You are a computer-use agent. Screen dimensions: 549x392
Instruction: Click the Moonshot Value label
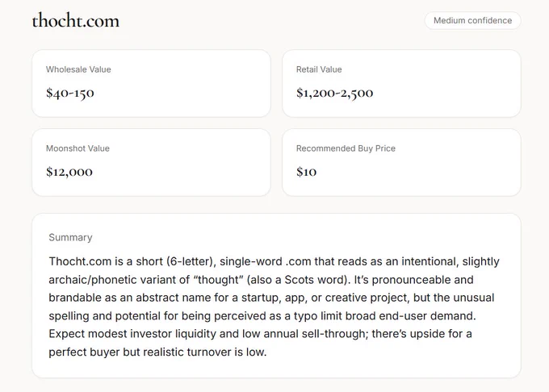(x=78, y=148)
